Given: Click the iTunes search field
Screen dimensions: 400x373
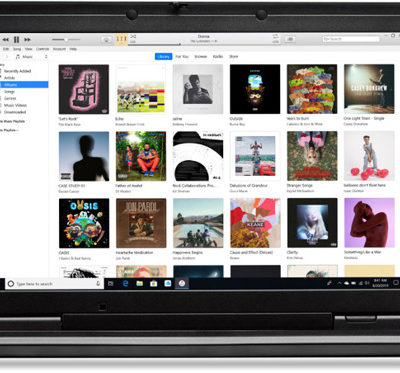Looking at the screenshot, I should (x=351, y=39).
